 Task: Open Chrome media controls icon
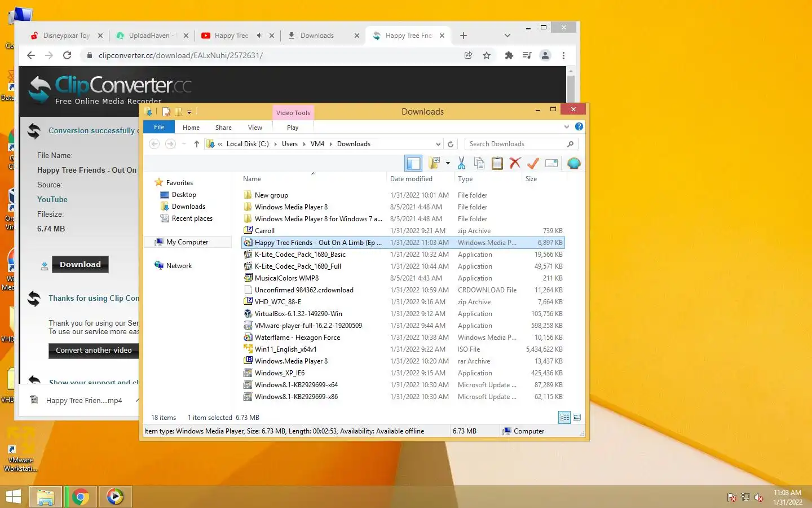(x=527, y=55)
